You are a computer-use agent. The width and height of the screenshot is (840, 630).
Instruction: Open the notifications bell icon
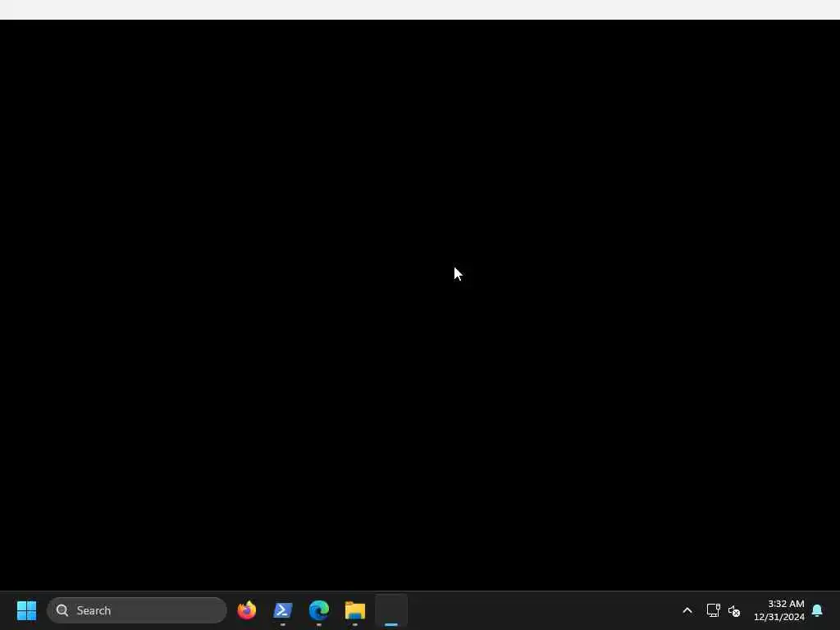tap(817, 610)
